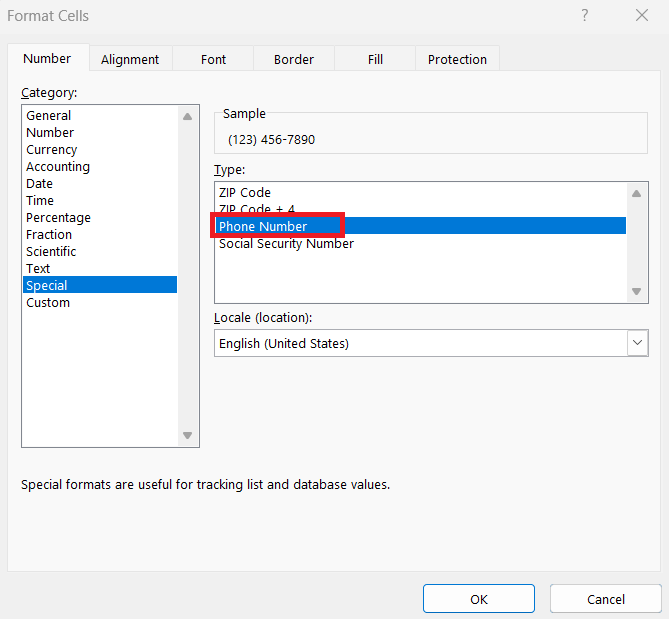The width and height of the screenshot is (669, 619).
Task: Open the Alignment tab
Action: pos(130,59)
